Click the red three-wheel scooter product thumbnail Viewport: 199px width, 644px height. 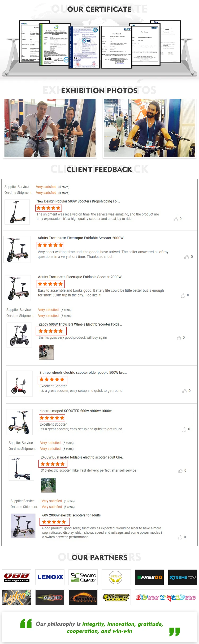19,384
